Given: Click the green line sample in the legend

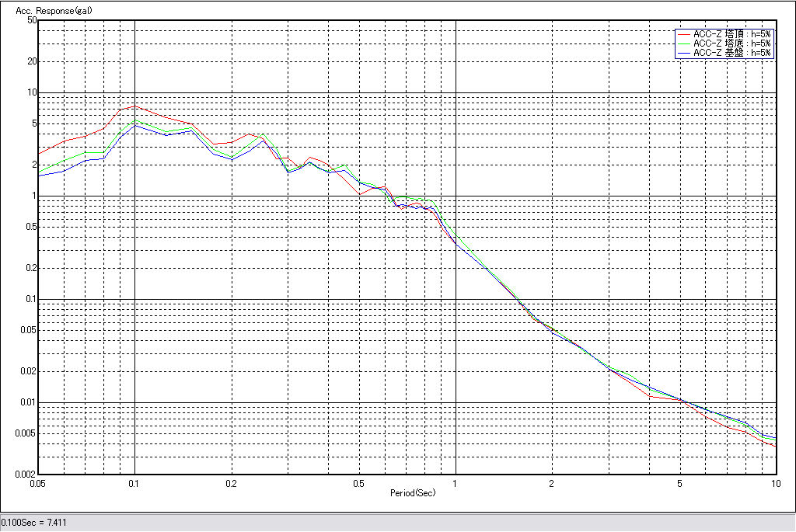Looking at the screenshot, I should pos(684,44).
